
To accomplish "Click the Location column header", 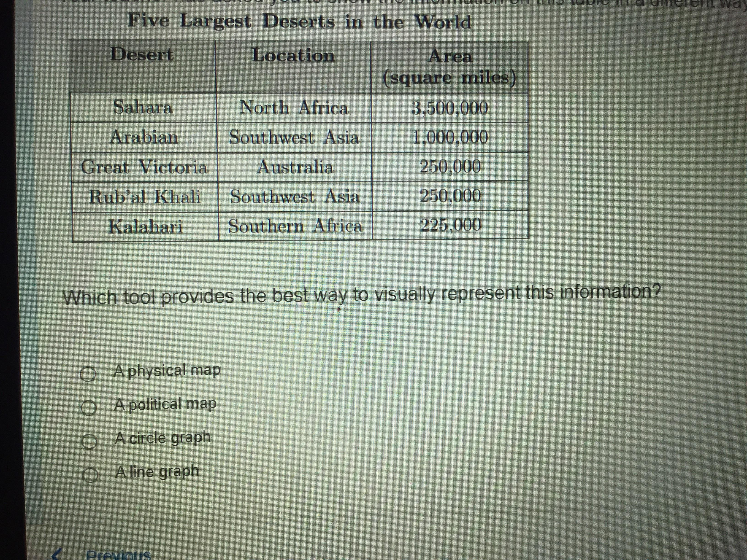I will tap(293, 56).
